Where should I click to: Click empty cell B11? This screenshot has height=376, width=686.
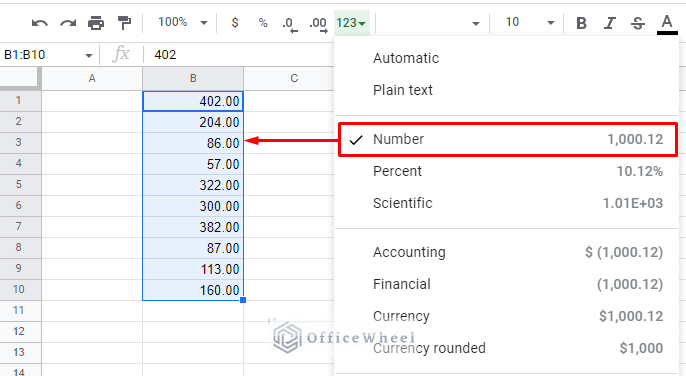(193, 311)
